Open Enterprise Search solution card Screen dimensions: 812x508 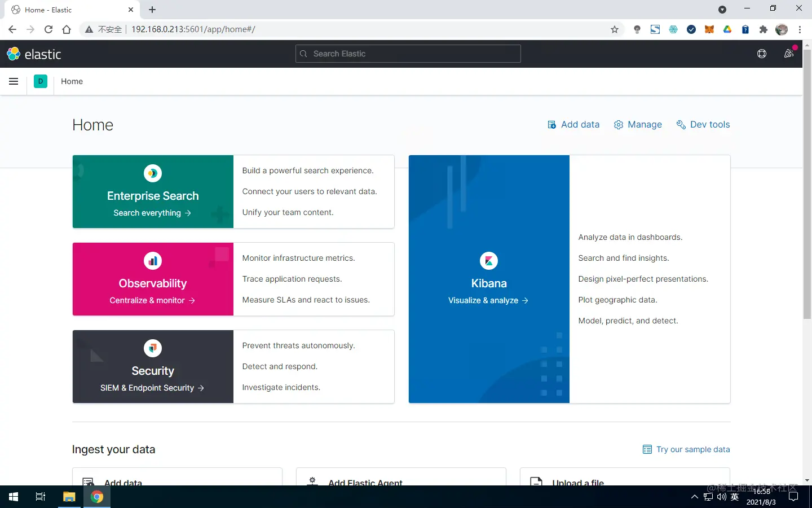pos(233,191)
